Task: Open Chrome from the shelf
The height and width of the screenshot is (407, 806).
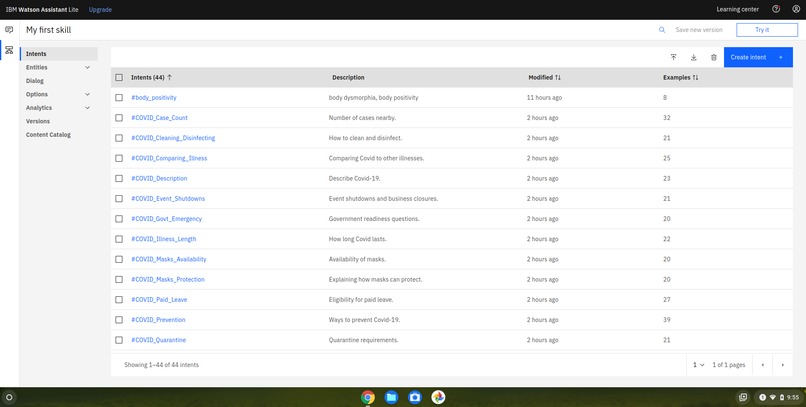Action: 368,397
